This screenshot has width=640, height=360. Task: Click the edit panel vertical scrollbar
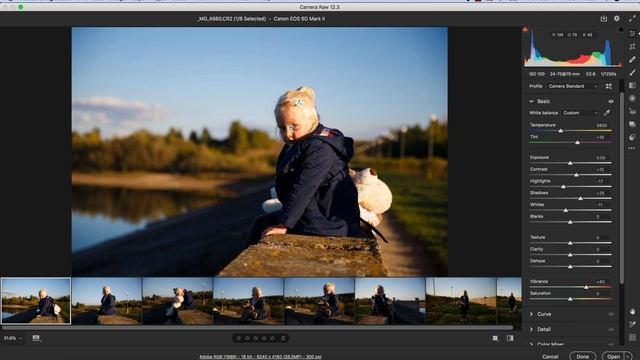(622, 188)
